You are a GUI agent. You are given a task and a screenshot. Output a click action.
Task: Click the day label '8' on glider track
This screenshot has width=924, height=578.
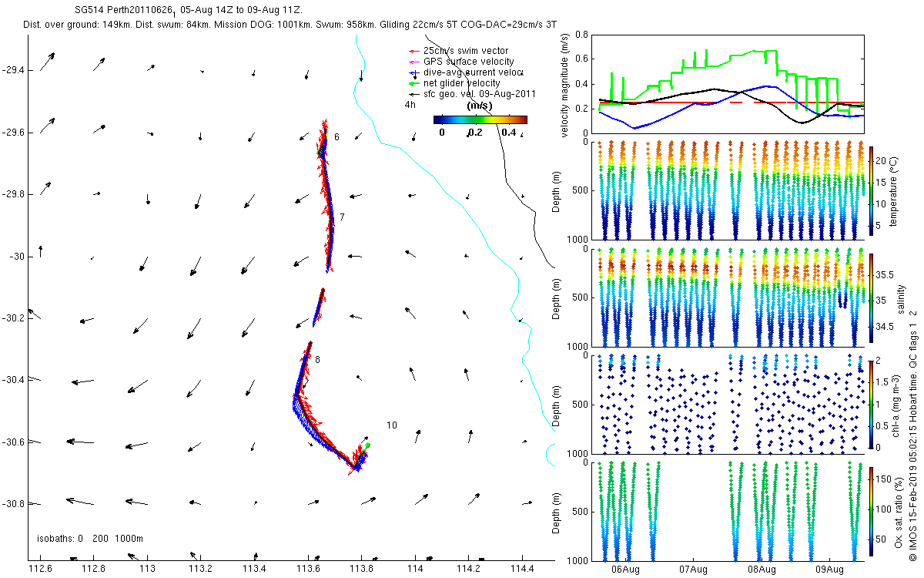(x=317, y=360)
